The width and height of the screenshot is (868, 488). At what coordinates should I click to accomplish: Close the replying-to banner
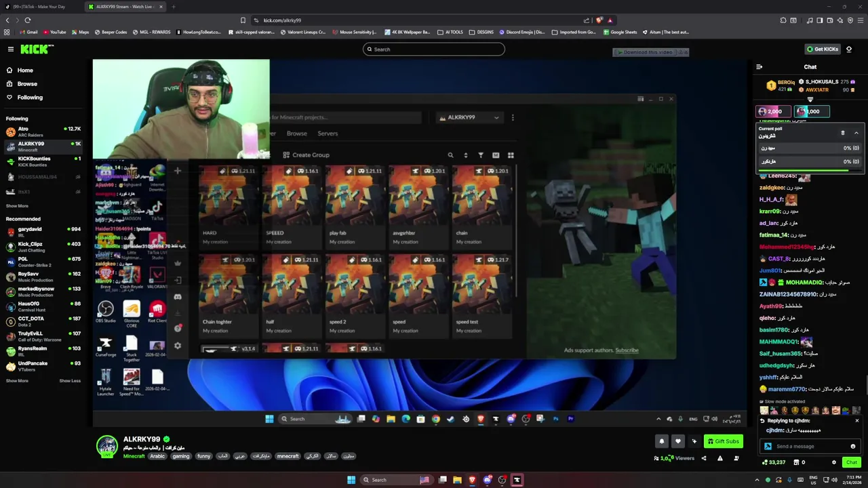coord(856,421)
